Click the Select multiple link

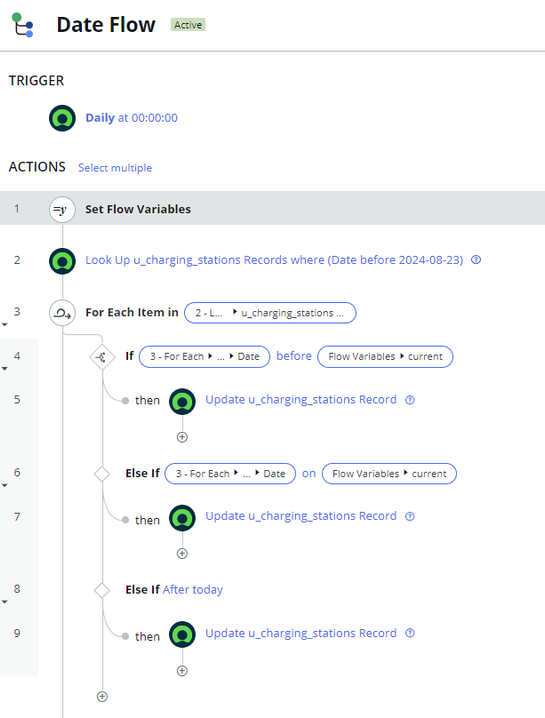click(x=115, y=168)
